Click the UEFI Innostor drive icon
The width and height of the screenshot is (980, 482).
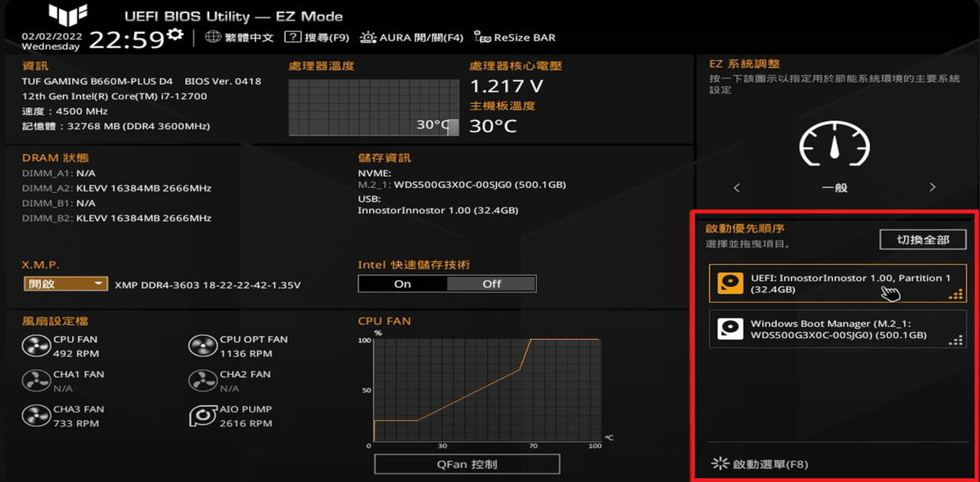pyautogui.click(x=730, y=284)
